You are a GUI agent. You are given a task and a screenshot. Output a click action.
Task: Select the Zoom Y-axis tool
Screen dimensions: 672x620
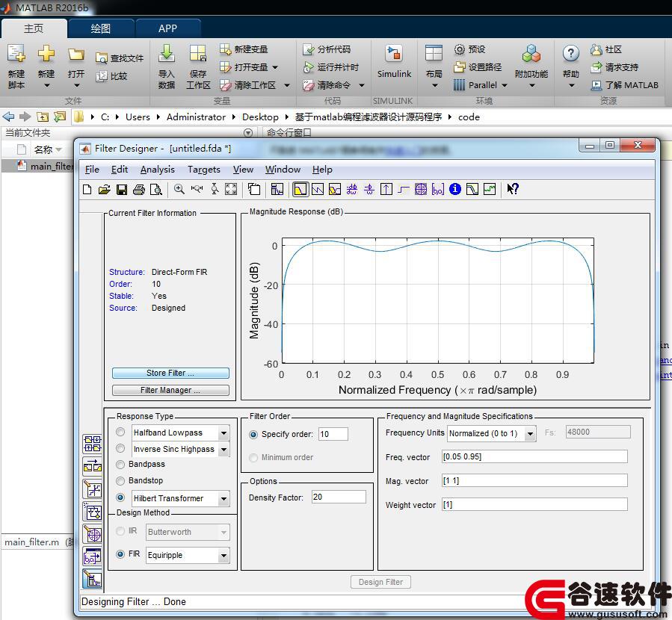215,189
